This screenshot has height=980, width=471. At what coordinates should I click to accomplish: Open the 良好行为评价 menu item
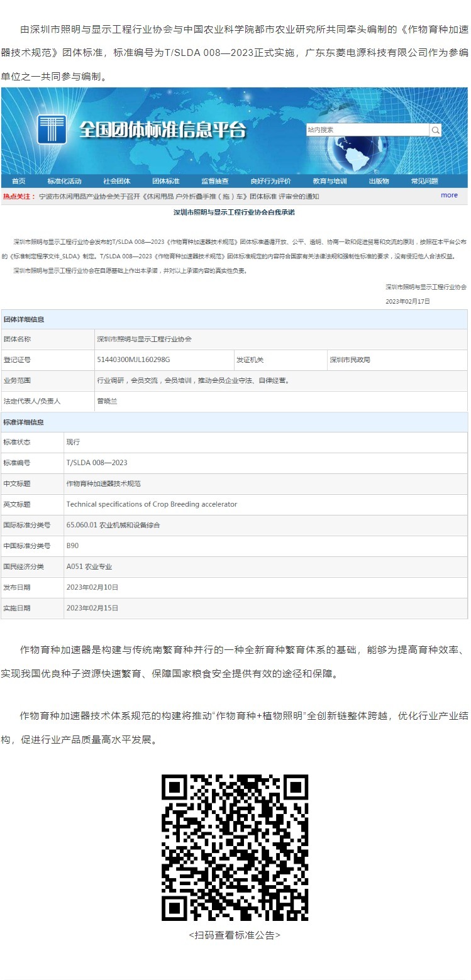tap(270, 181)
